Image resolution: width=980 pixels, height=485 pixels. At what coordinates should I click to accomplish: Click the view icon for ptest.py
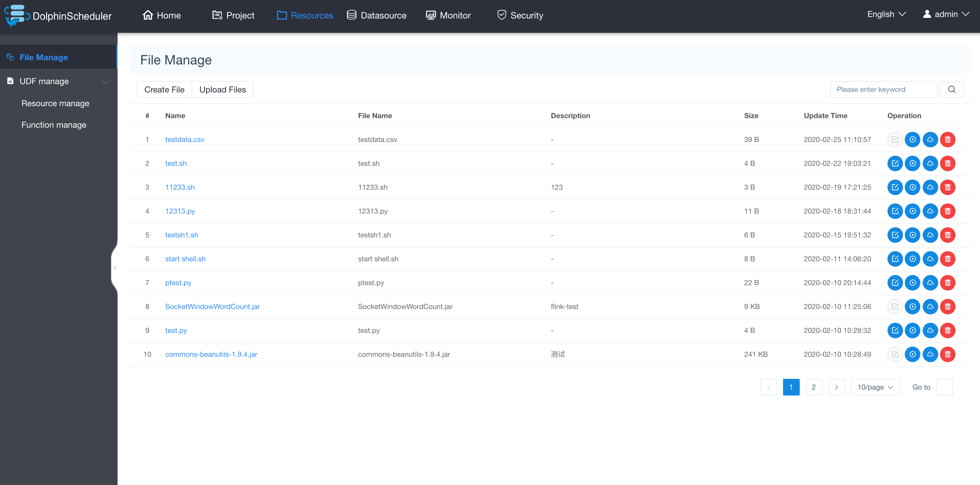click(x=913, y=283)
